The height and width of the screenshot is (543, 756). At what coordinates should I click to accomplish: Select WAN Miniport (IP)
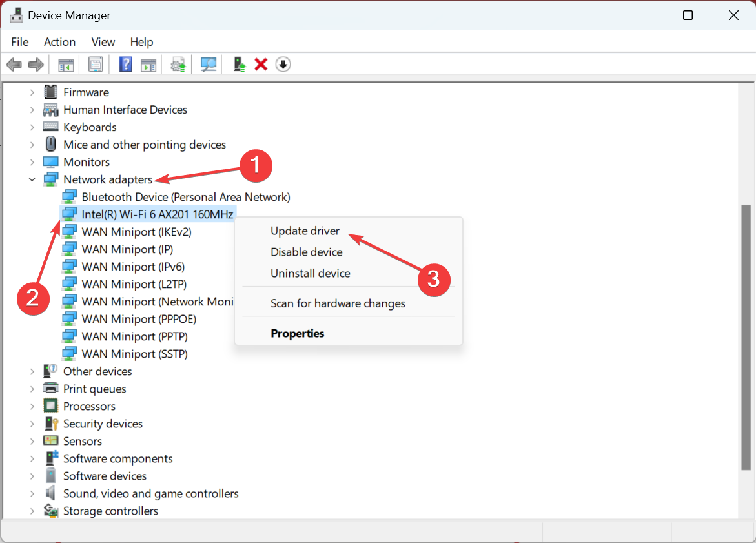pos(127,249)
